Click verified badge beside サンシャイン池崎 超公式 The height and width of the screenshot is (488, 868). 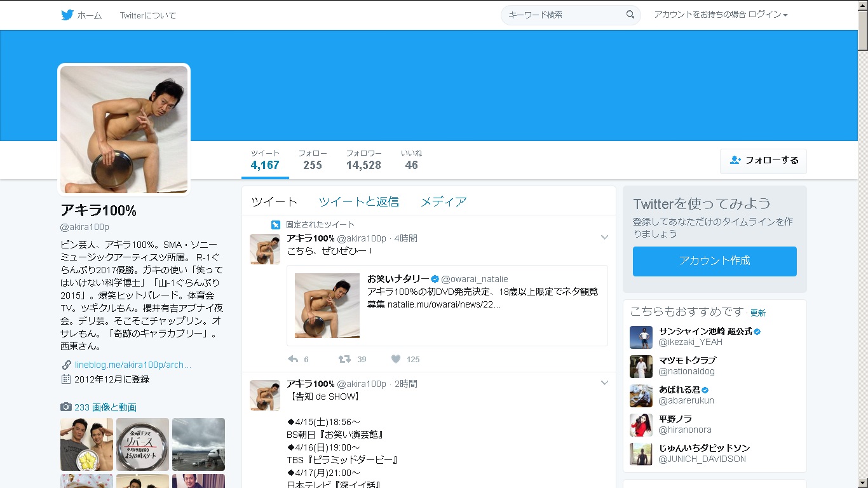tap(757, 332)
